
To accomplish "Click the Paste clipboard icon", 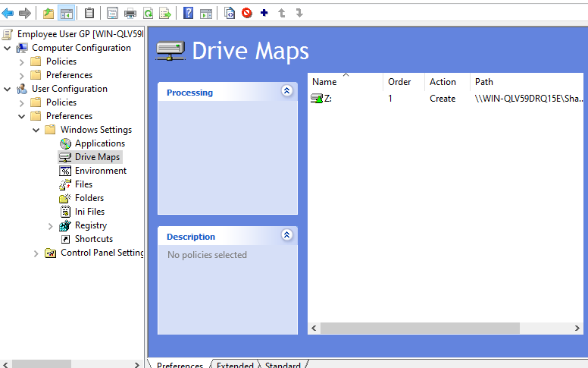I will click(x=89, y=13).
